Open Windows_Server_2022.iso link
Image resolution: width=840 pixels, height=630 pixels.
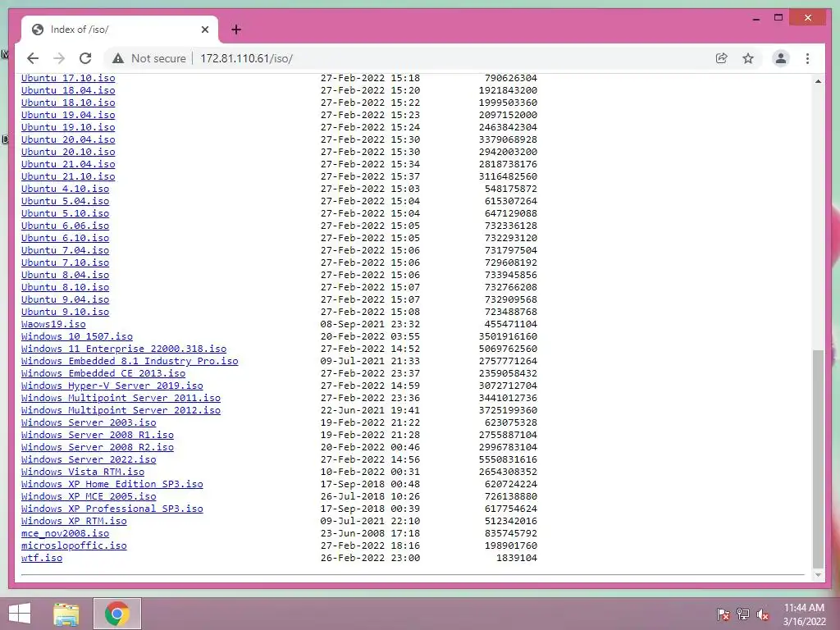[89, 459]
